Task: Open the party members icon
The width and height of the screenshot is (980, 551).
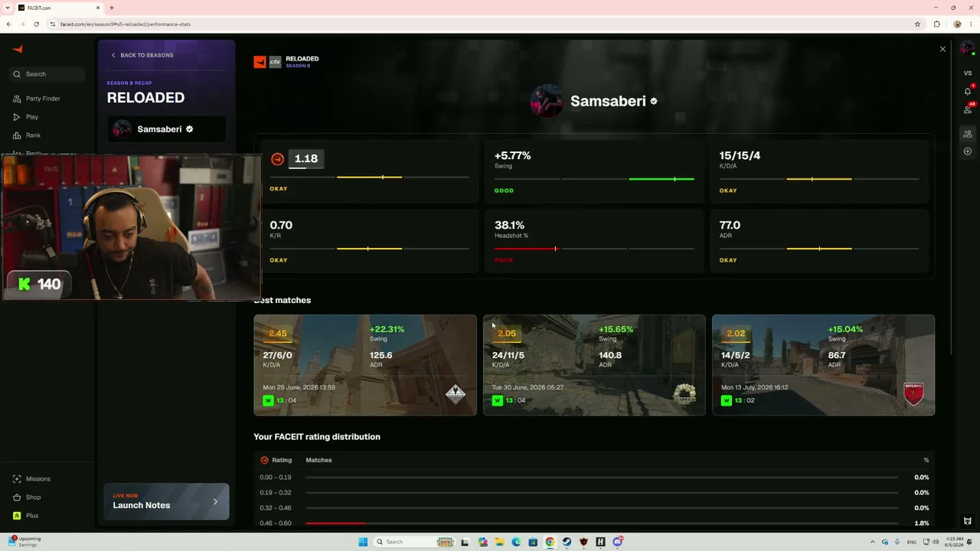Action: coord(968,134)
